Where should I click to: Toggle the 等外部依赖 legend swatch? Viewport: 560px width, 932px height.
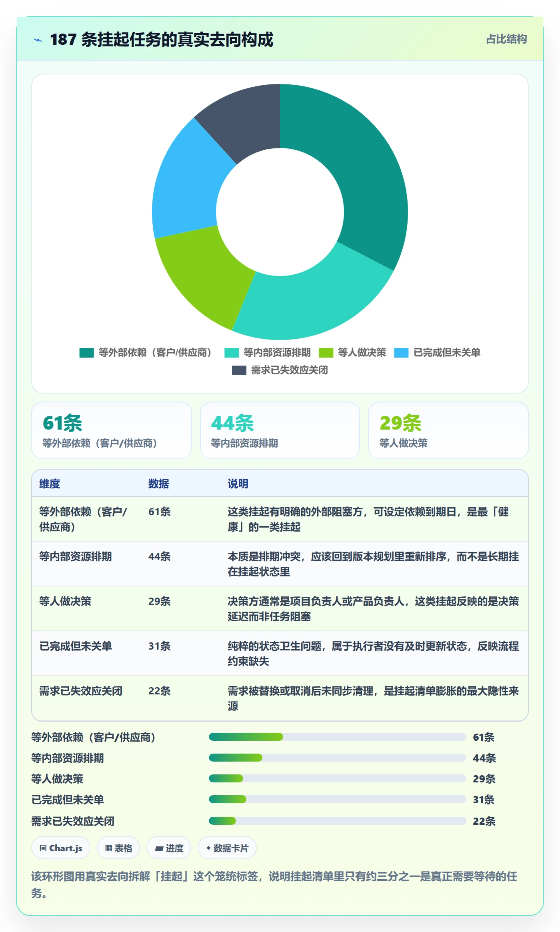tap(86, 353)
